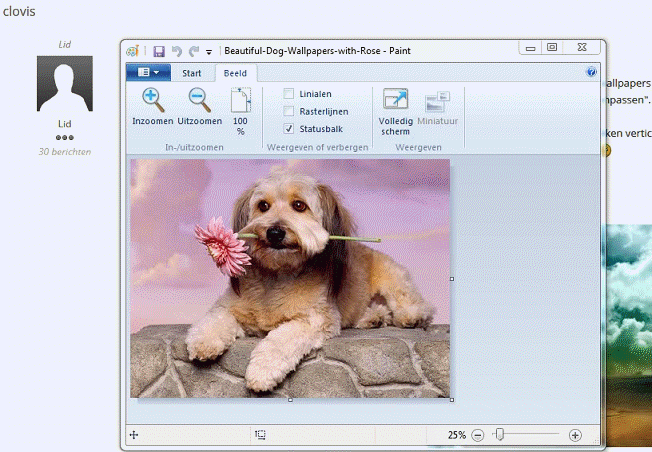The image size is (652, 452).
Task: Switch to the Start ribbon tab
Action: [191, 72]
